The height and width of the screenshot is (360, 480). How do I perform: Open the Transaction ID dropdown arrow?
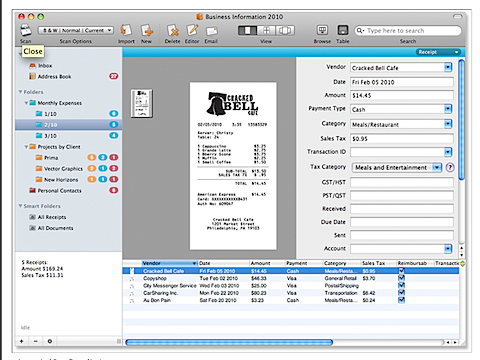(x=448, y=152)
